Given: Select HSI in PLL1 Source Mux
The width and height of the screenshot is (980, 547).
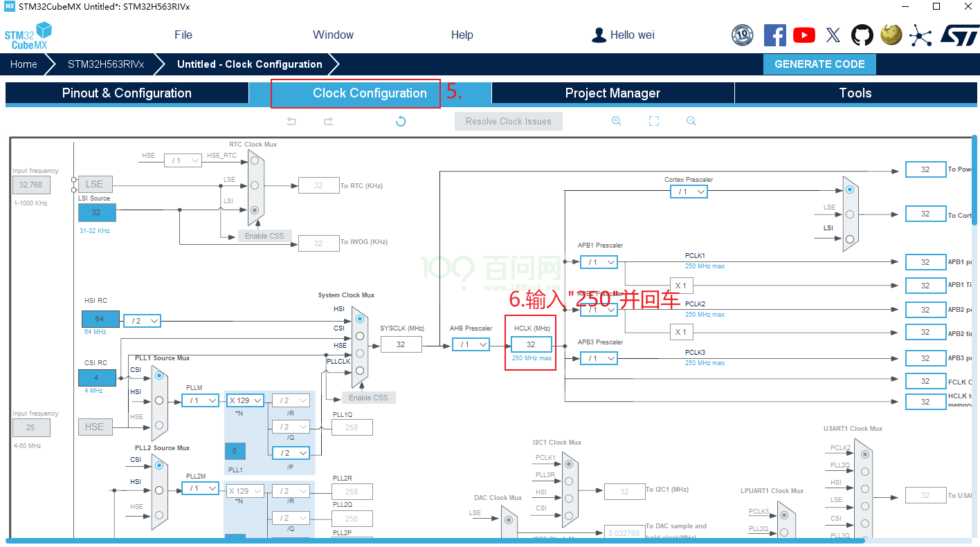Looking at the screenshot, I should (x=159, y=400).
